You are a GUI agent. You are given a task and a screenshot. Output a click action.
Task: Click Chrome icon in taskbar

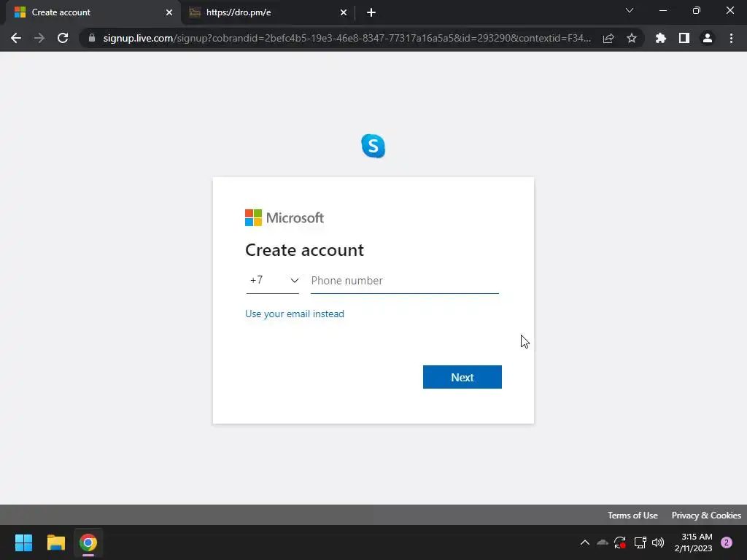[88, 542]
